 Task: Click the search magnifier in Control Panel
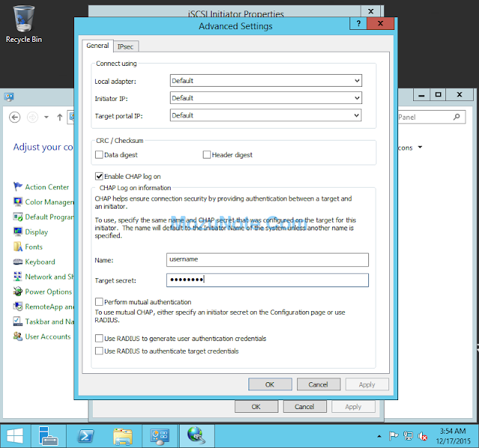point(457,117)
